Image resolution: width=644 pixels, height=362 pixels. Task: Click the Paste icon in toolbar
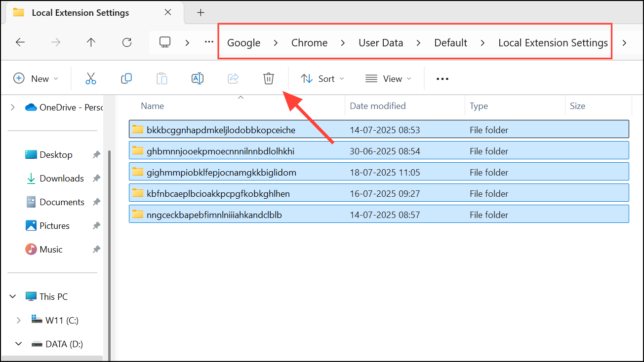click(x=162, y=78)
